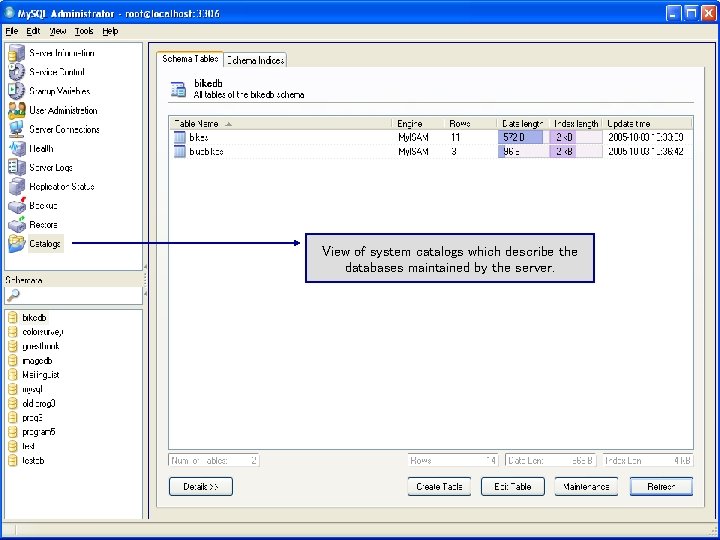Open Service Control icon
Screen dimensions: 720x540
coord(17,72)
